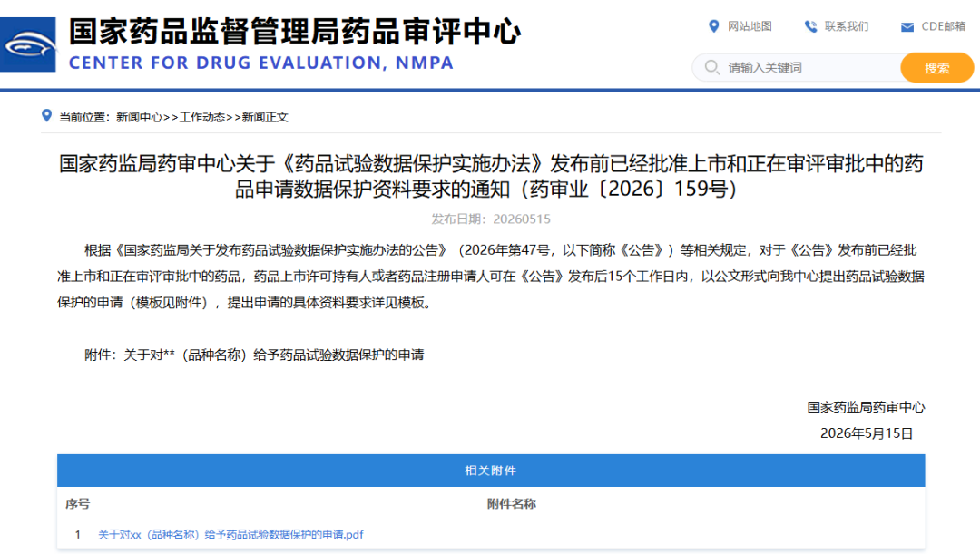The image size is (980, 554).
Task: Click the paragraph beginning 根据《国家药监局关于发布
Action: 491,276
